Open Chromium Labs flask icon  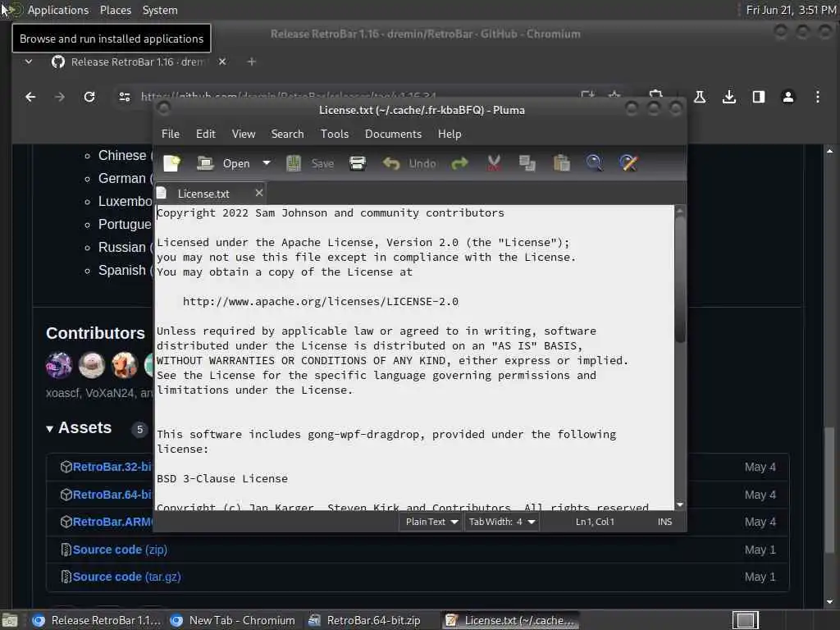point(700,97)
